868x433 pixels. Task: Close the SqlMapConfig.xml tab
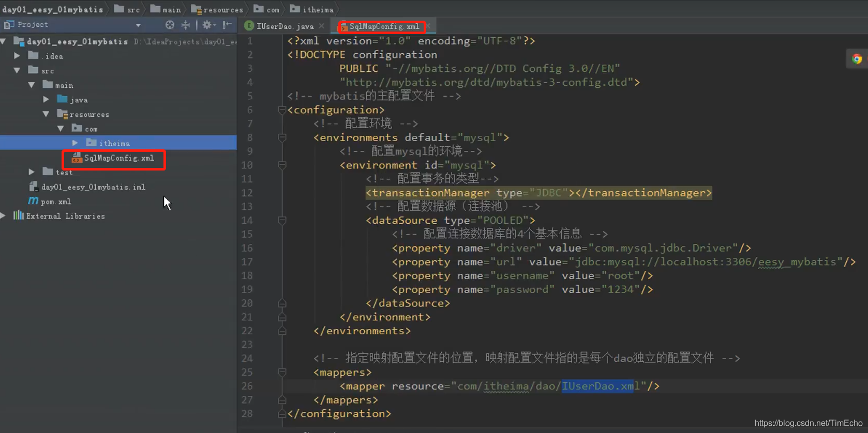429,26
